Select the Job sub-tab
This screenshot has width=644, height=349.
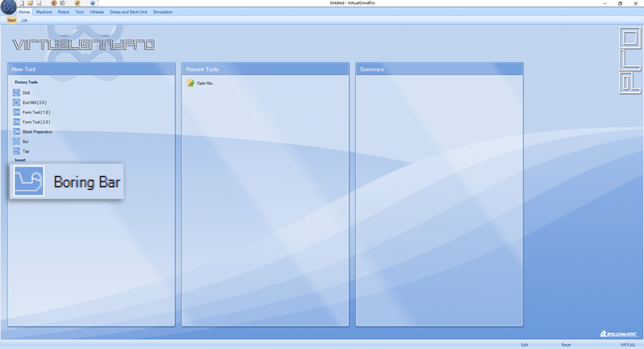pyautogui.click(x=24, y=20)
